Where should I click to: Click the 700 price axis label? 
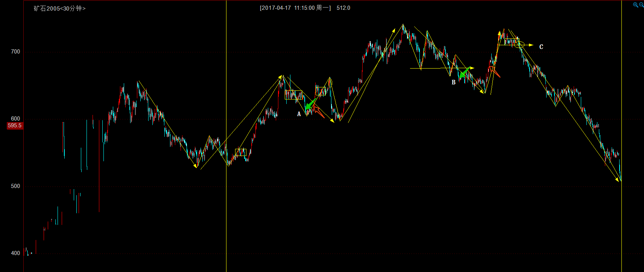pos(15,52)
